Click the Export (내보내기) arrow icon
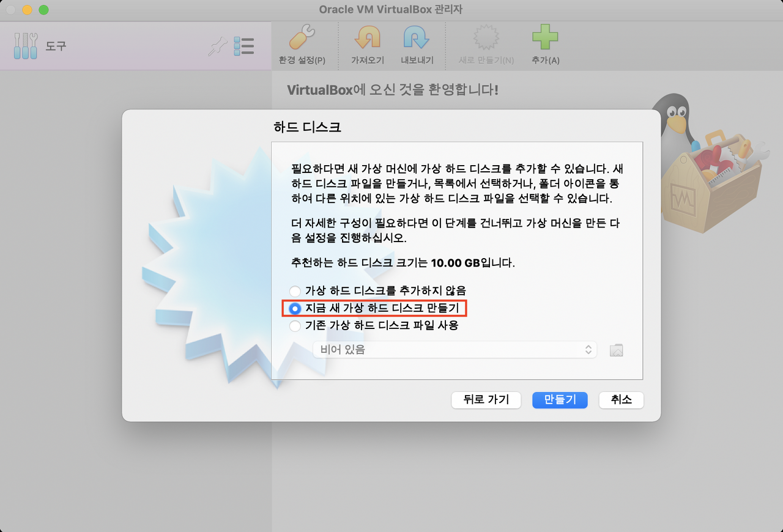 coord(417,38)
